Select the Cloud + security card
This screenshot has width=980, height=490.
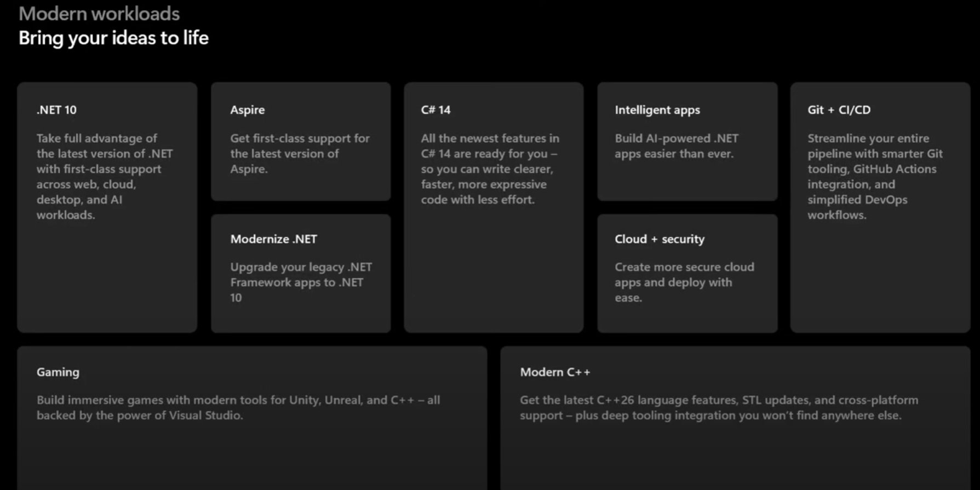click(x=687, y=273)
